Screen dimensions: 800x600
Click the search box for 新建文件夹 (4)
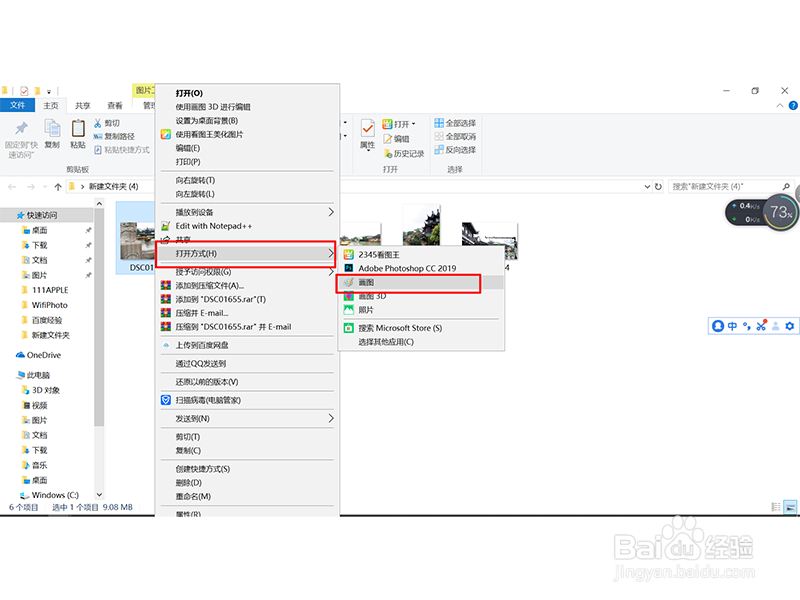pos(730,187)
